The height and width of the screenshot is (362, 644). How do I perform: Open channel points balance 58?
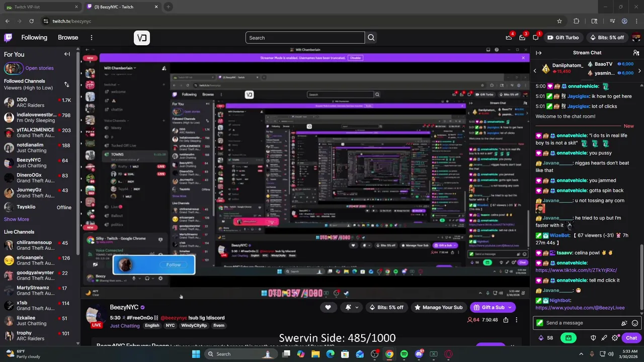click(546, 338)
